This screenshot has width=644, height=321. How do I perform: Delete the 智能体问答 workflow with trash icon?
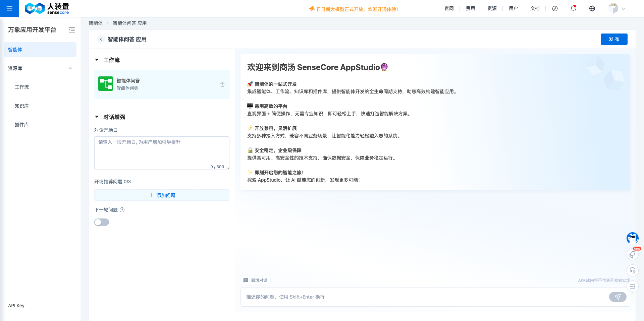pos(222,84)
